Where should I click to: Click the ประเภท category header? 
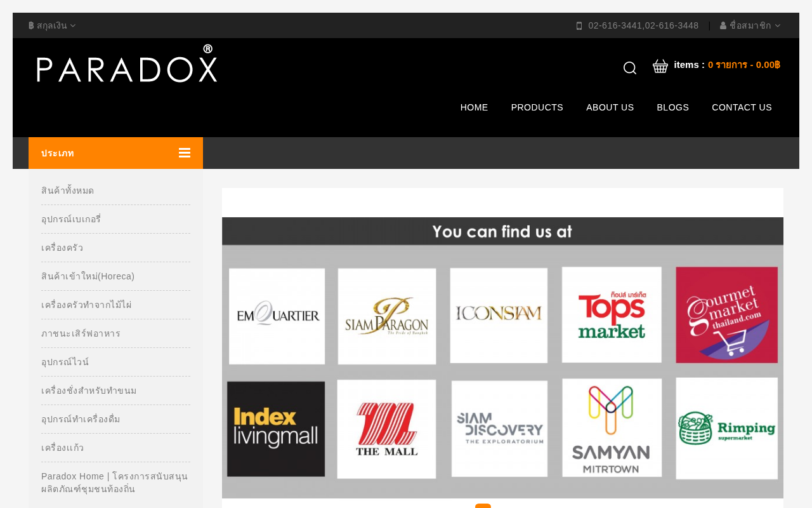[115, 153]
